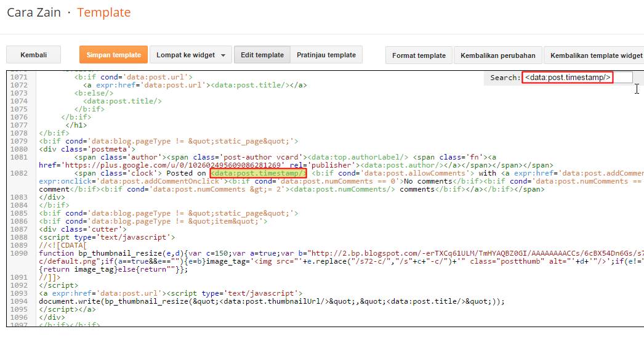This screenshot has width=644, height=337.
Task: Click the <b:else/> line
Action: coord(94,93)
